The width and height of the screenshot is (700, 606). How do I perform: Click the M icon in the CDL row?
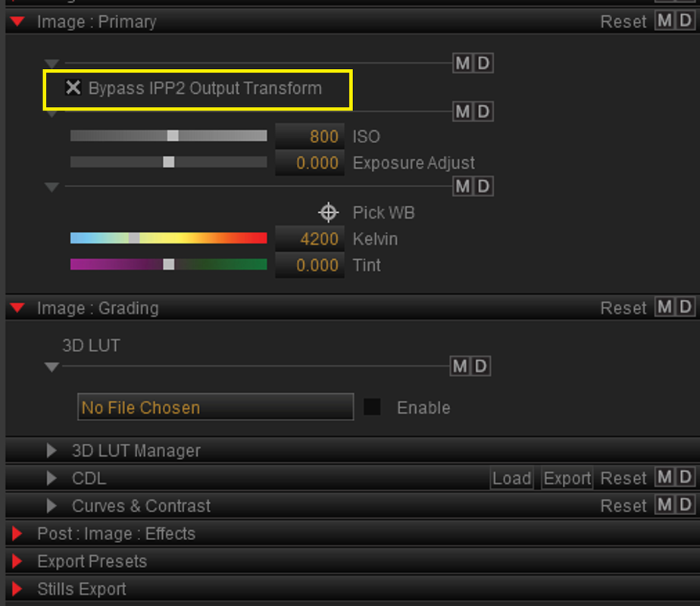click(664, 477)
